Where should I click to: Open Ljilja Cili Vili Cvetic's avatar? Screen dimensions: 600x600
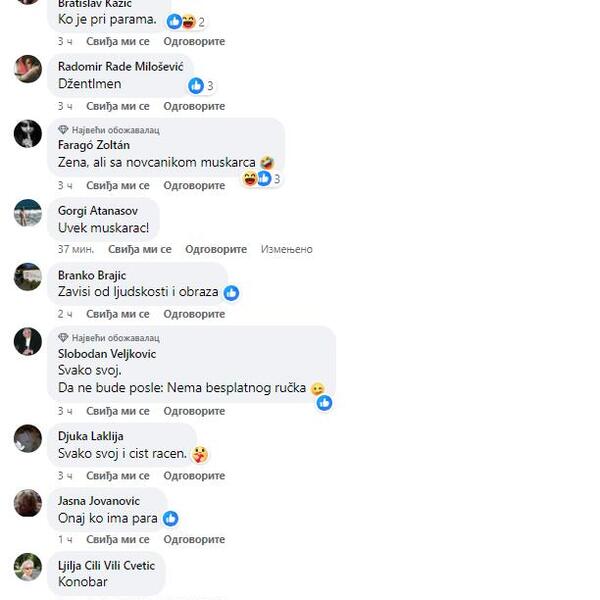coord(28,567)
